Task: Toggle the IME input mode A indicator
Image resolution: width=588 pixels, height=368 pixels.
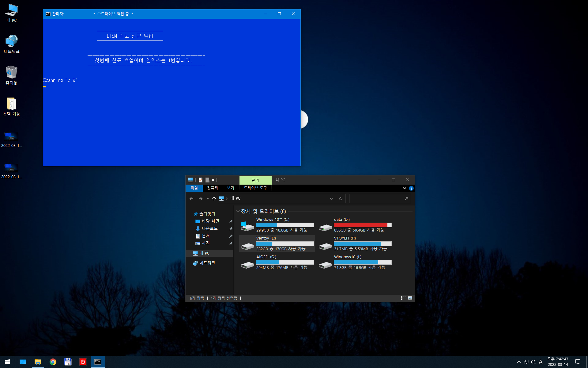Action: point(541,362)
